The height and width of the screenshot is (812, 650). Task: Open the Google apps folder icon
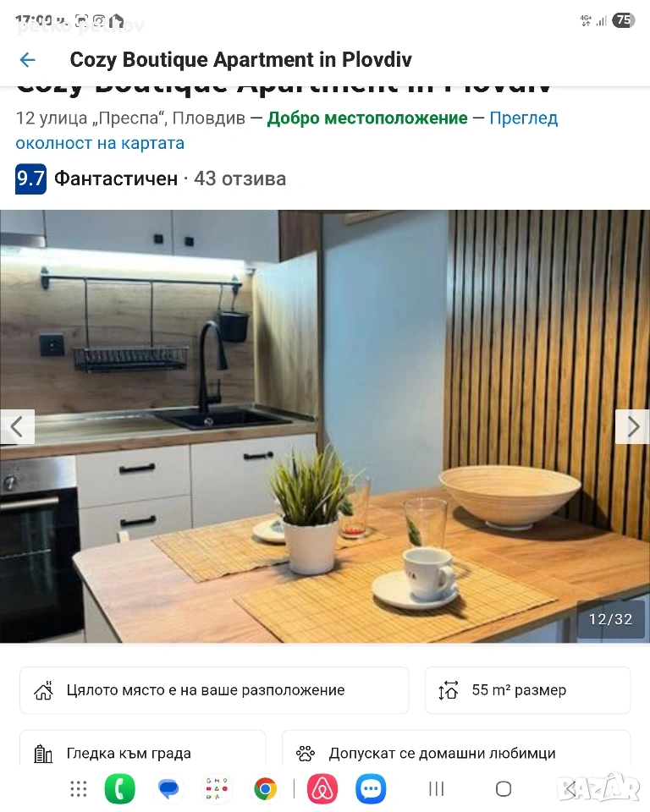tap(217, 788)
